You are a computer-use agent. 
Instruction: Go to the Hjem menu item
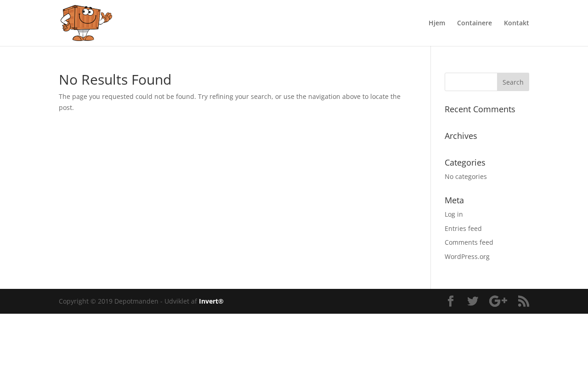click(x=437, y=23)
